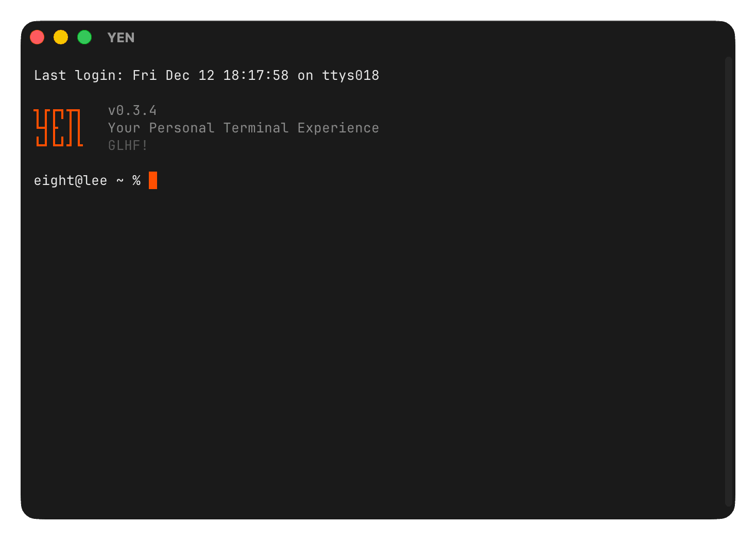Click the percent sign in the prompt
Screen dimensions: 756x540
(x=136, y=180)
